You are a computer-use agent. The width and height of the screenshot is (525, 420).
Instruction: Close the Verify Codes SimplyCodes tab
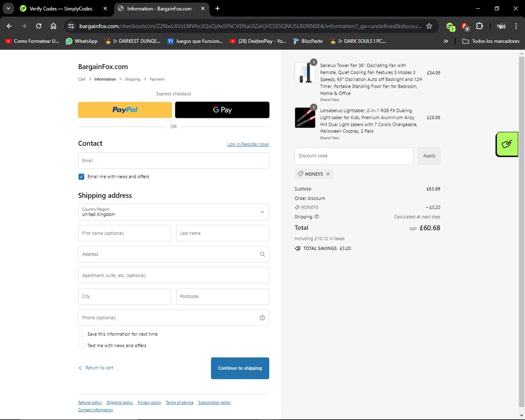point(105,8)
